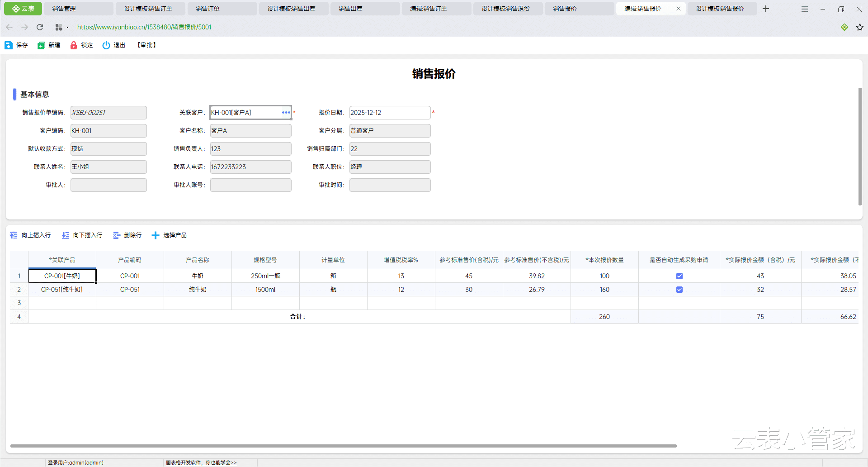Click the 联系人姓名 field

[x=108, y=167]
